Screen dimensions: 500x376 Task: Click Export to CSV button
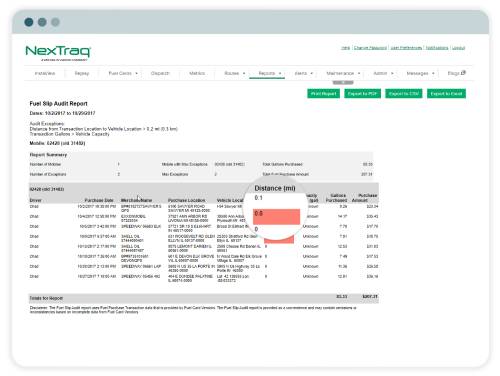click(x=404, y=94)
